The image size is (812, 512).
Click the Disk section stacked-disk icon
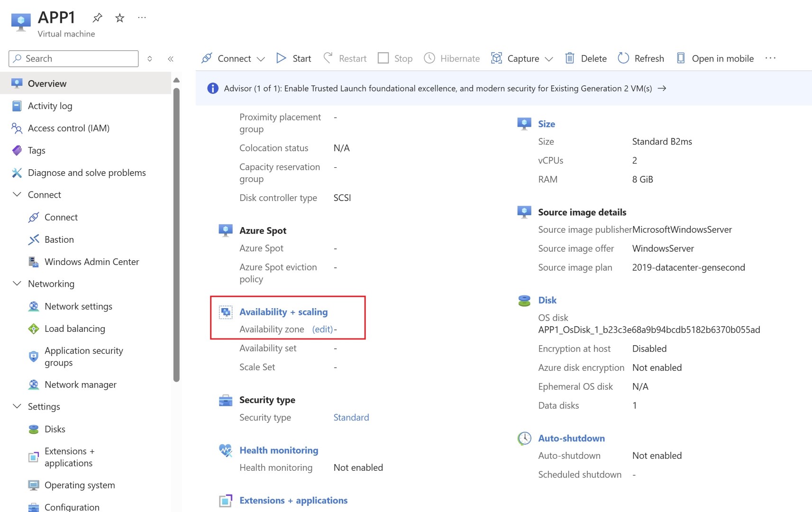(524, 301)
